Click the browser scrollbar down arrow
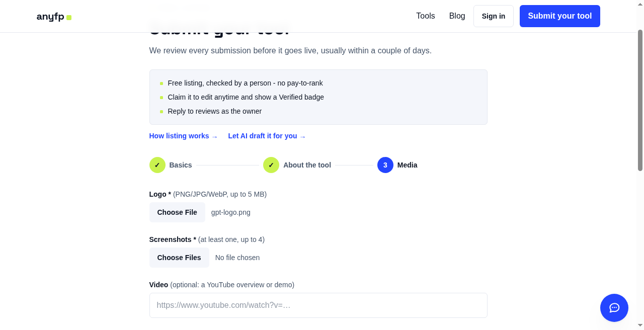644x330 pixels. click(x=640, y=325)
